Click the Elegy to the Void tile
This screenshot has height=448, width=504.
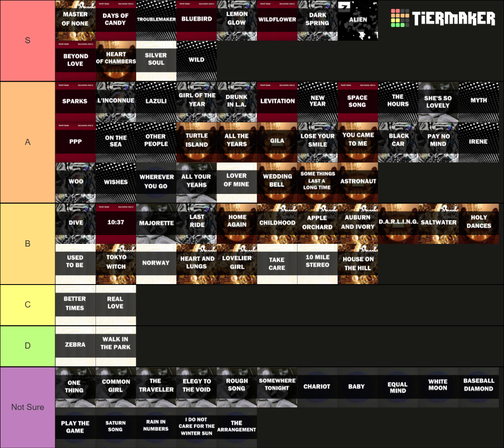(x=196, y=387)
